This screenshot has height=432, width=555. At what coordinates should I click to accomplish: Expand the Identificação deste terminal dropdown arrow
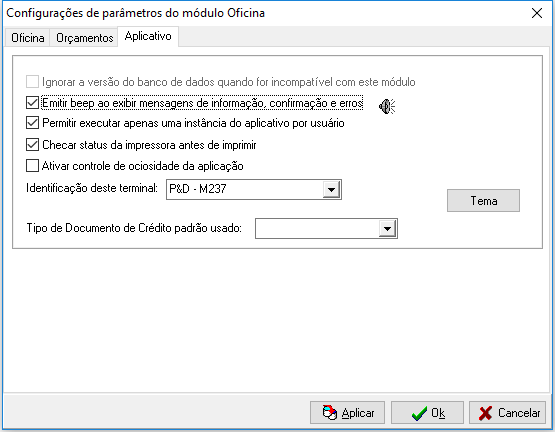click(331, 189)
